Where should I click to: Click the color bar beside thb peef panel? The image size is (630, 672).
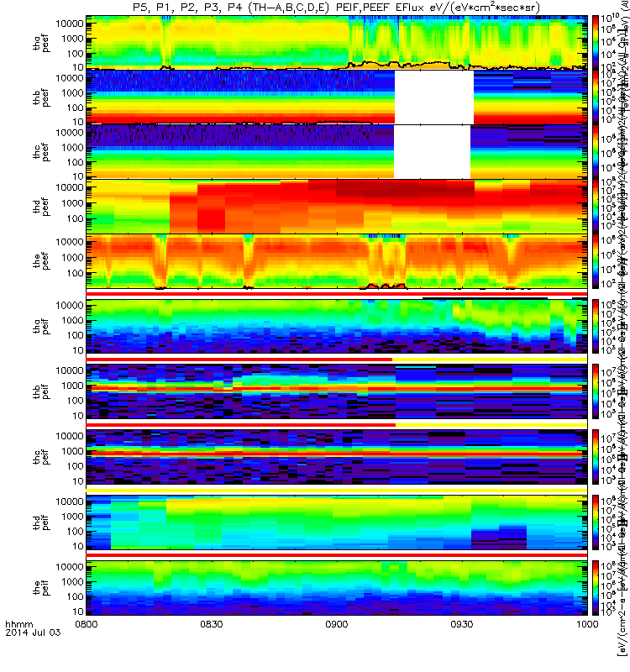596,97
